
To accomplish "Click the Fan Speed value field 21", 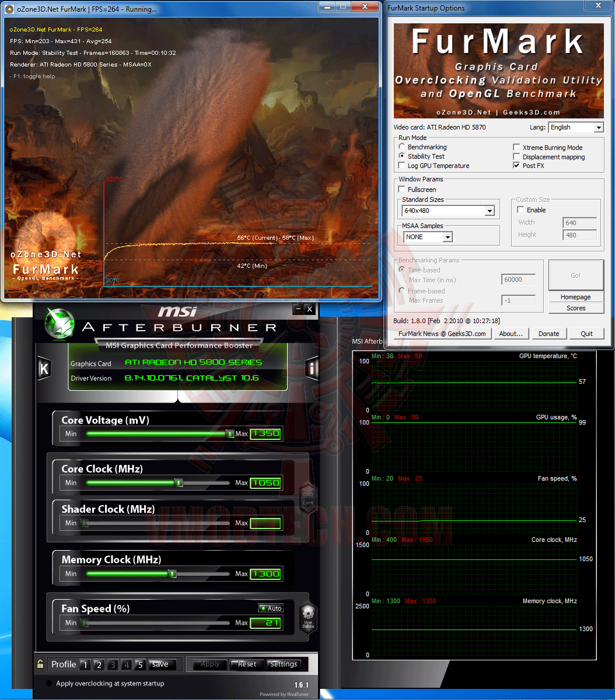I will (265, 622).
